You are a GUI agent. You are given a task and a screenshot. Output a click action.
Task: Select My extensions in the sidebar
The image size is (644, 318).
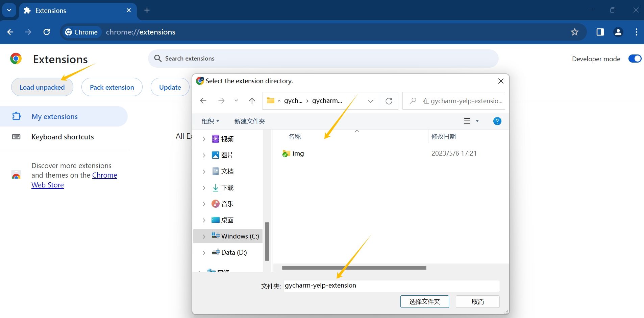click(x=64, y=116)
